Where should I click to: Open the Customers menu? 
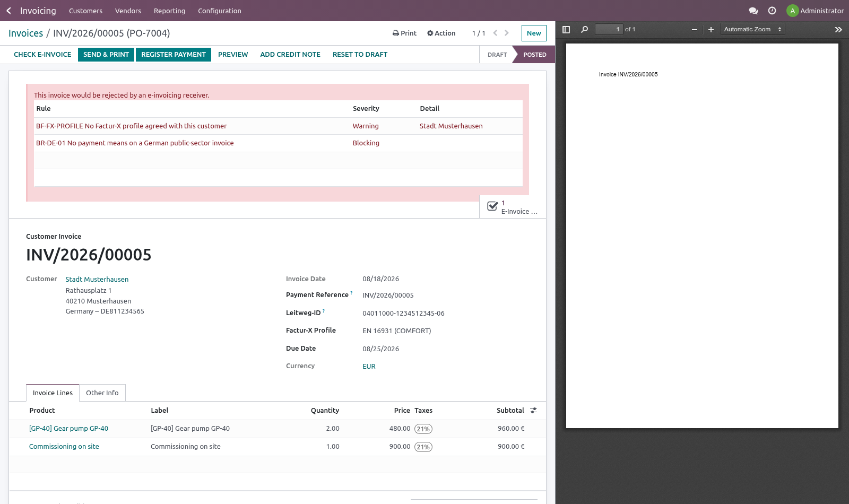tap(85, 11)
